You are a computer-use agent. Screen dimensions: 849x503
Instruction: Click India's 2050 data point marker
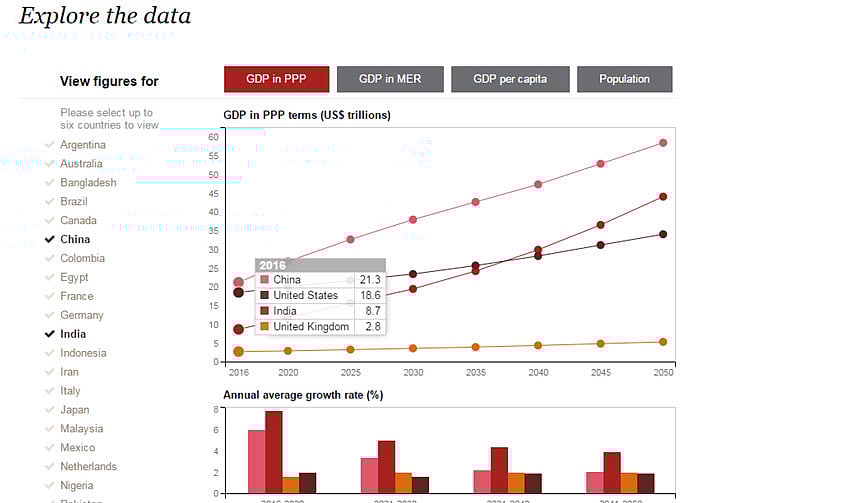pos(663,197)
